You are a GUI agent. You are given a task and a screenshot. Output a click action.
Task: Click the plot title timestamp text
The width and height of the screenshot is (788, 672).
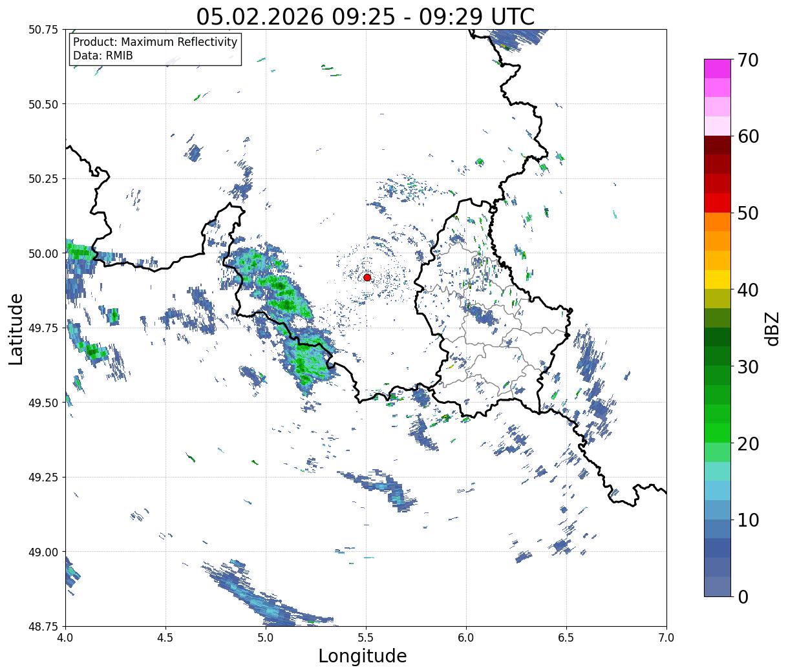[365, 17]
